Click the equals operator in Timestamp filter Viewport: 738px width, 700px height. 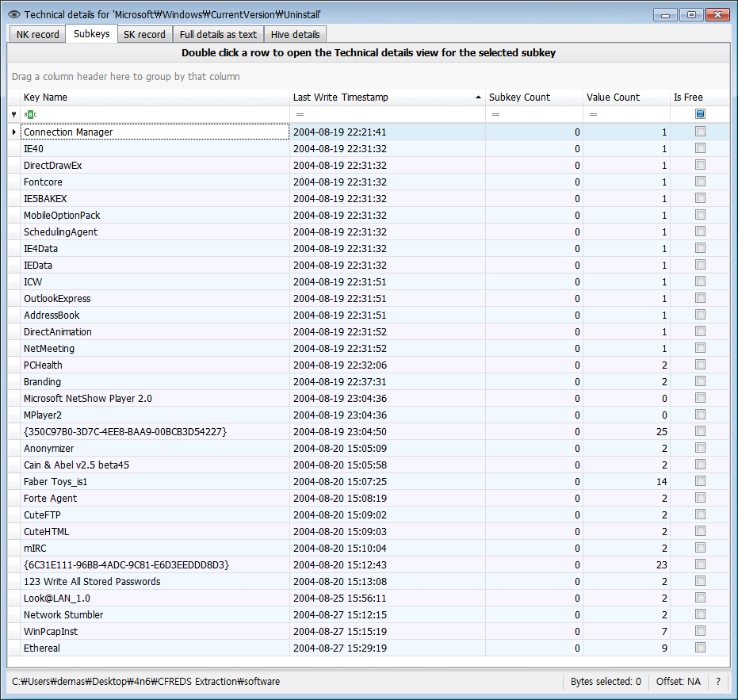tap(300, 114)
